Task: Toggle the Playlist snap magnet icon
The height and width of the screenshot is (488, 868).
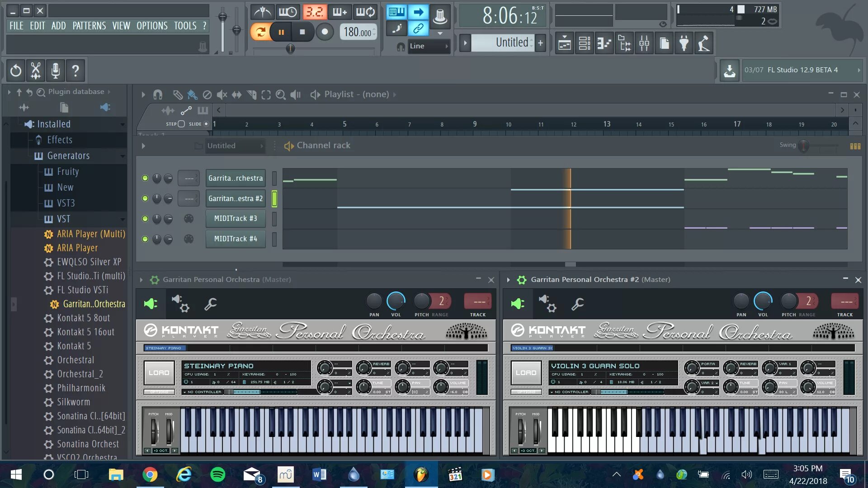Action: coord(157,94)
